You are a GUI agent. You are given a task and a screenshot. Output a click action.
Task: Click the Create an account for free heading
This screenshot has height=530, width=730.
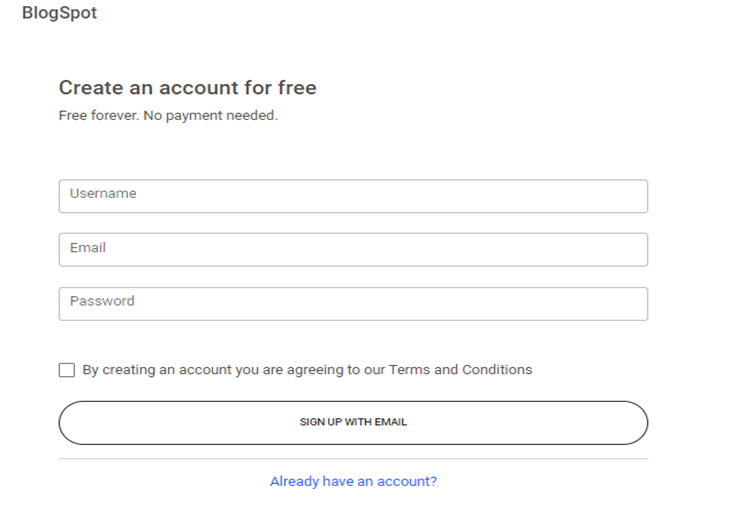point(188,88)
